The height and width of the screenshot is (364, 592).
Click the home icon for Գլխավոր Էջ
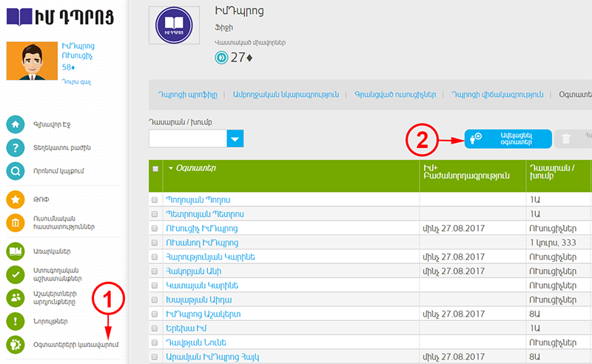pyautogui.click(x=16, y=124)
